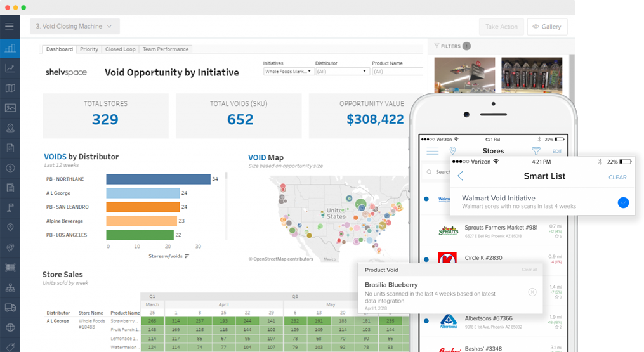Select Sprouts Farmers Market #981 store

pyautogui.click(x=494, y=231)
